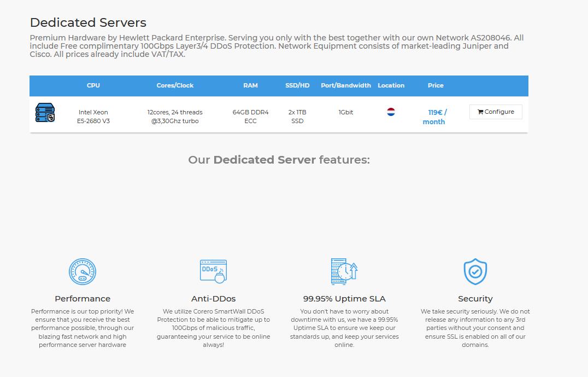Click the Security feature title
The image size is (588, 377).
pos(475,299)
